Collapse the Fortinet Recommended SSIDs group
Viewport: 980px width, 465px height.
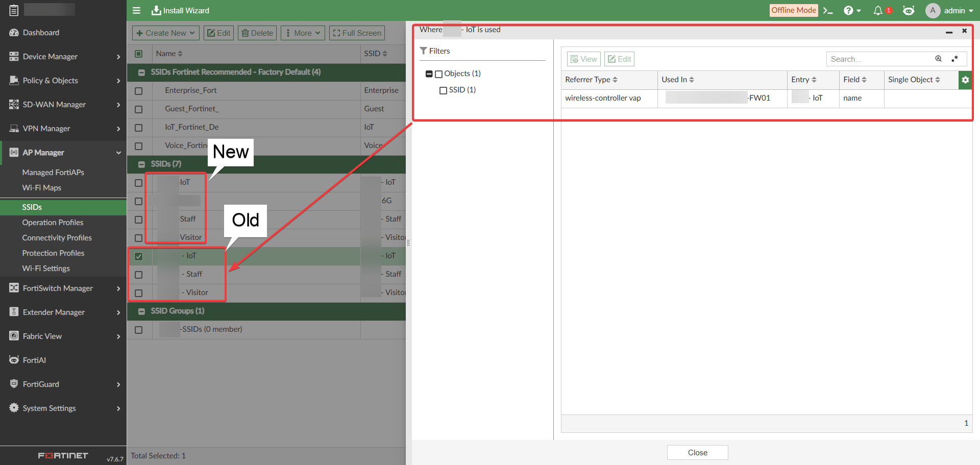(141, 72)
